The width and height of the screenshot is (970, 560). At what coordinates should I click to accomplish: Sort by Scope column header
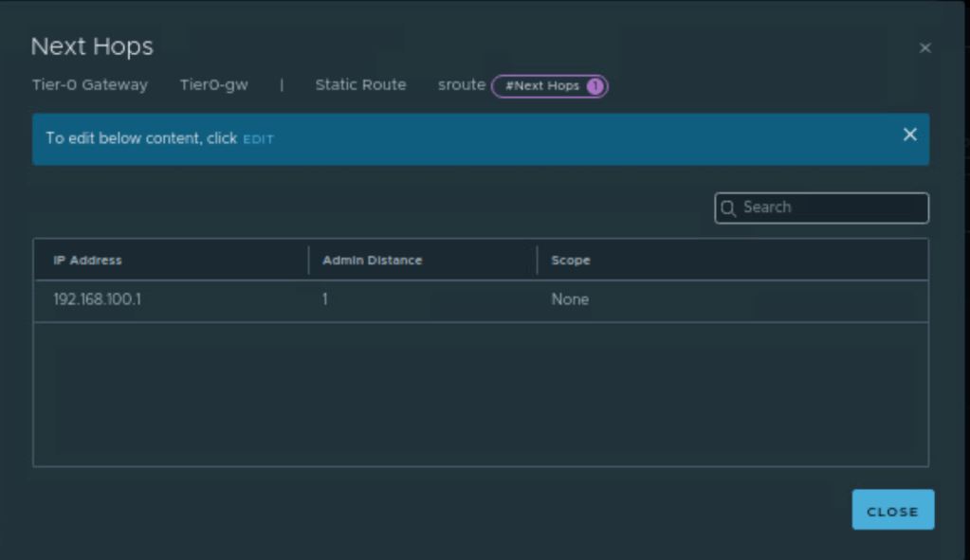[x=571, y=261]
